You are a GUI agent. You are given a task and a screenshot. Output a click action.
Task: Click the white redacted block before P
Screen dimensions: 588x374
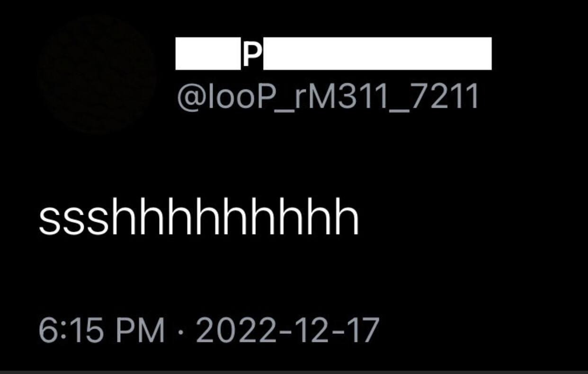pos(207,54)
